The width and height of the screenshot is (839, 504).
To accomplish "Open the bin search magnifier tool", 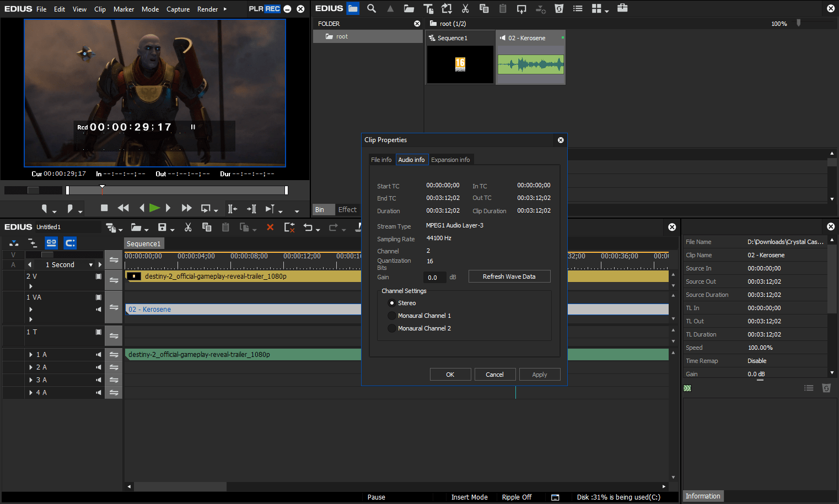I will (x=372, y=8).
